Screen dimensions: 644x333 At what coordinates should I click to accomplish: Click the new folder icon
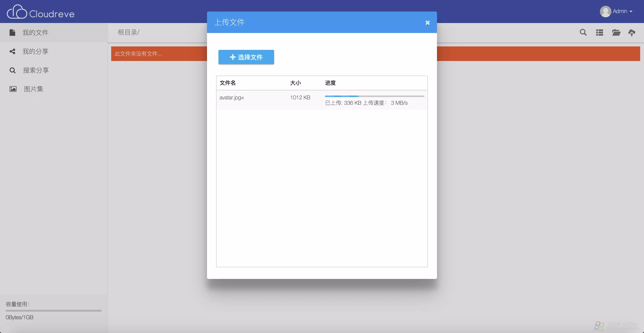coord(616,33)
